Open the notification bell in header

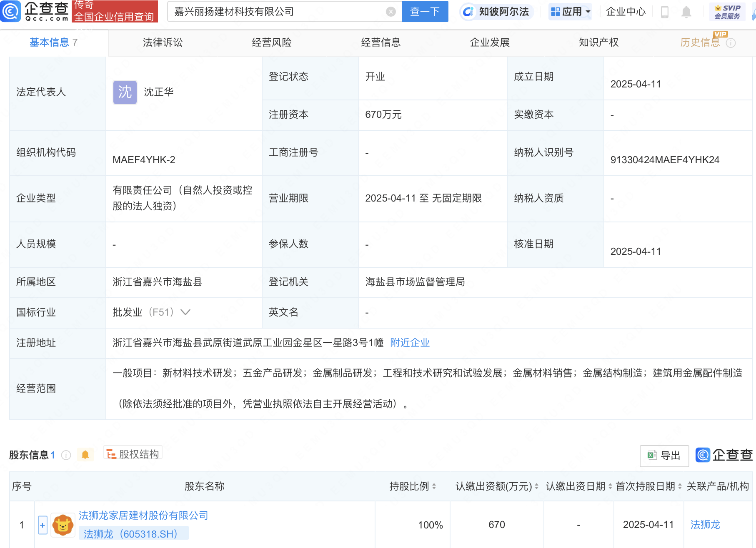(x=686, y=12)
